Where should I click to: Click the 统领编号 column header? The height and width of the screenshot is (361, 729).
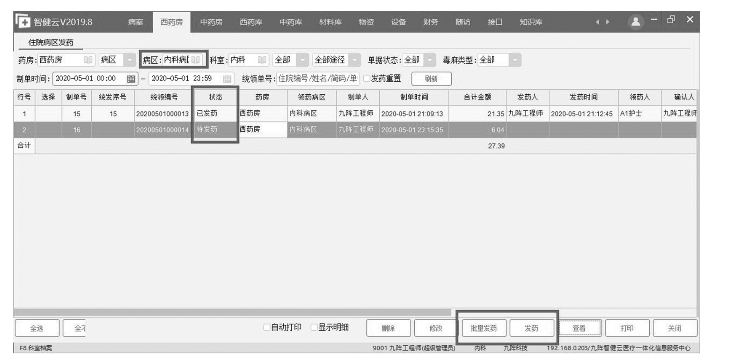[164, 98]
